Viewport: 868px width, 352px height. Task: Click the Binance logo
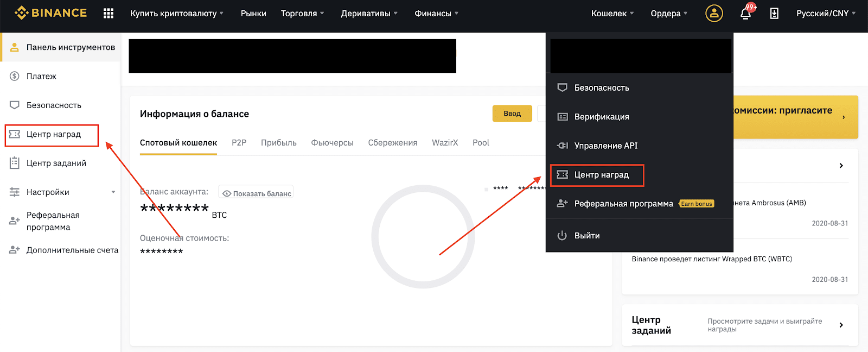pos(50,12)
